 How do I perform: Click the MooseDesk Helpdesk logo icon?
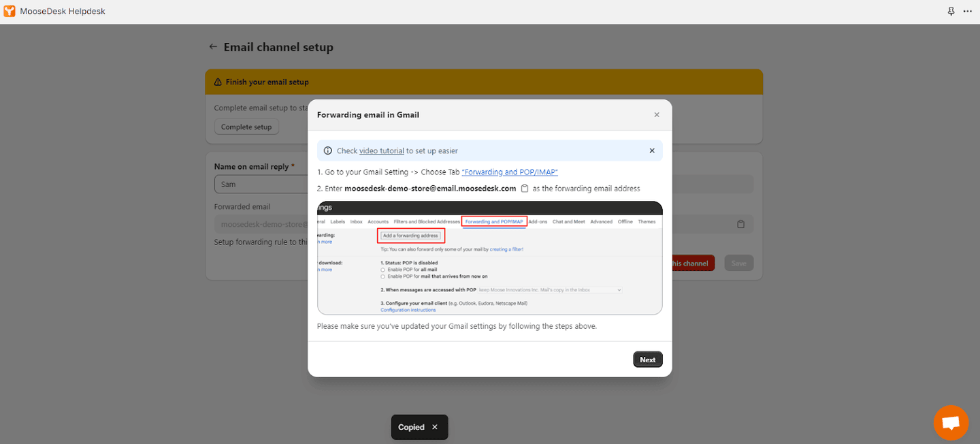pos(10,12)
